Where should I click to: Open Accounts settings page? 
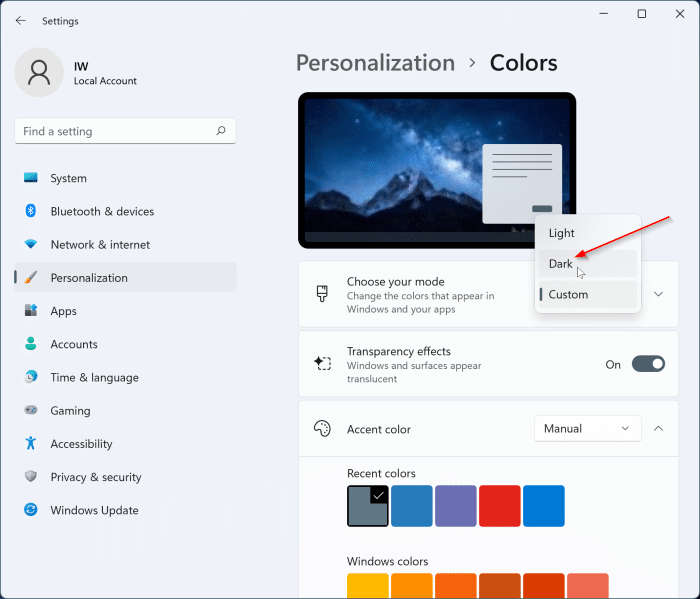[125, 344]
